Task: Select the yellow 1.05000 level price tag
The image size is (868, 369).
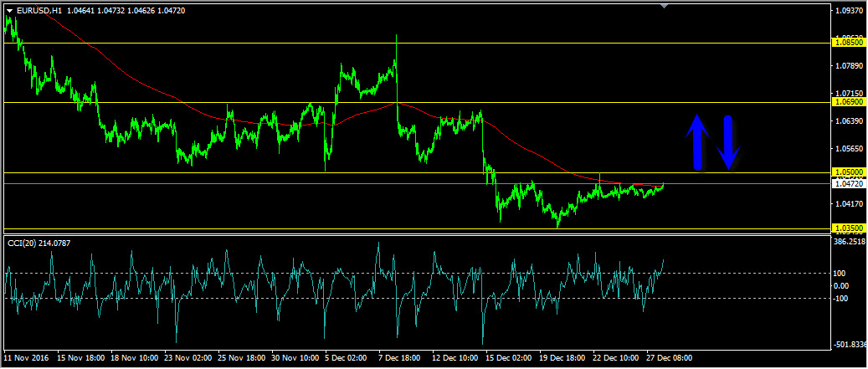Action: coord(849,172)
